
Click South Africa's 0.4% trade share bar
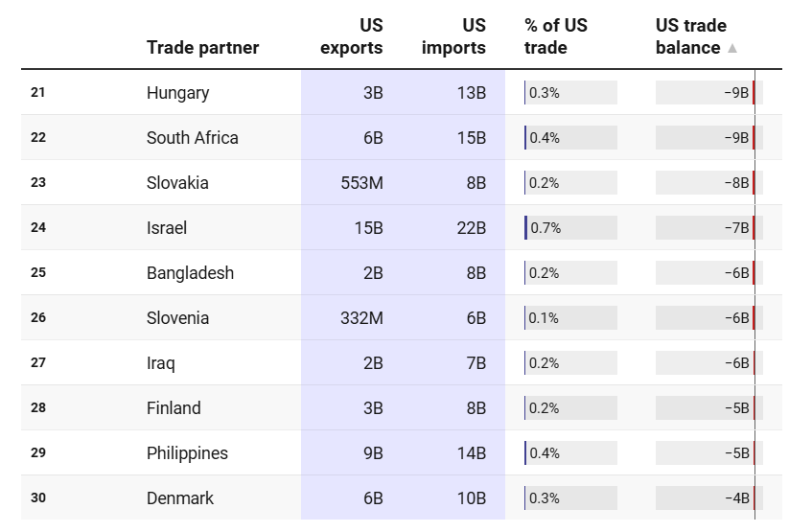tap(570, 138)
